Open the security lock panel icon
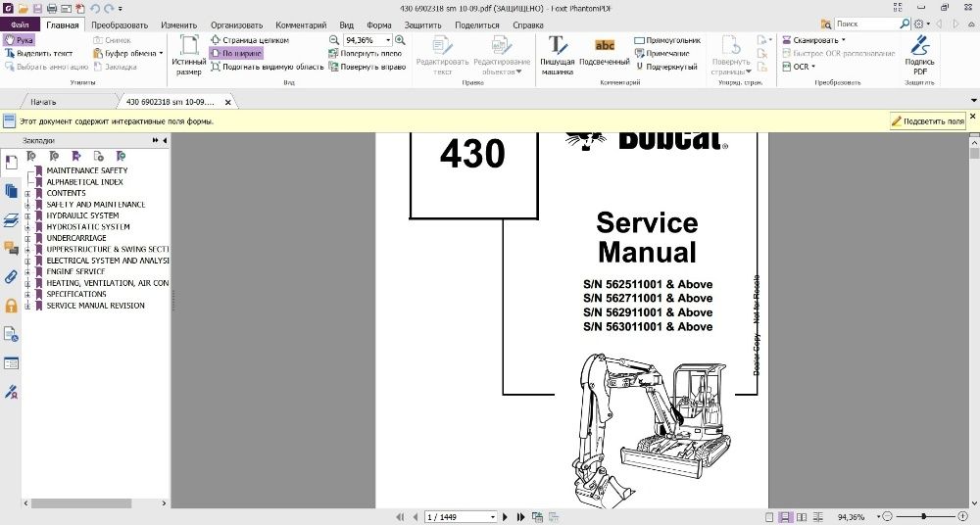The width and height of the screenshot is (980, 525). click(11, 306)
